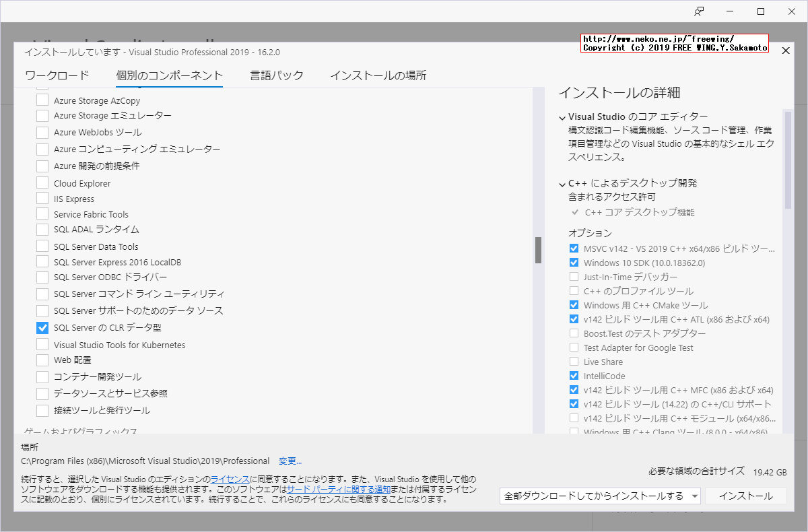
Task: Enable the Azure Storage AzCopy component
Action: point(42,100)
